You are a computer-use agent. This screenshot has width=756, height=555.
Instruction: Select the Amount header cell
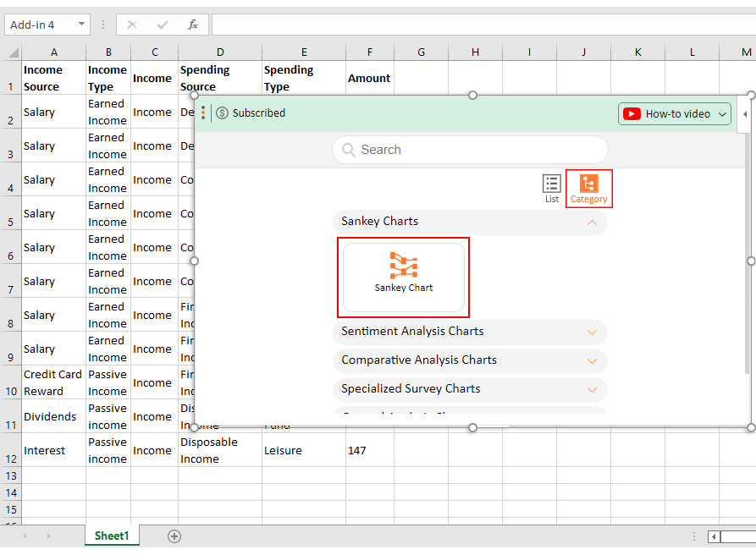[370, 78]
